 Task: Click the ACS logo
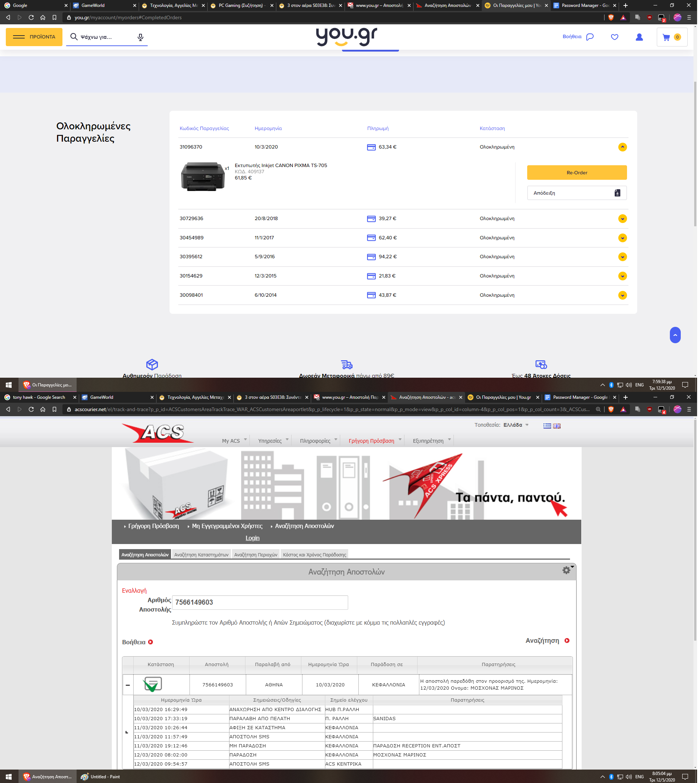click(x=158, y=433)
